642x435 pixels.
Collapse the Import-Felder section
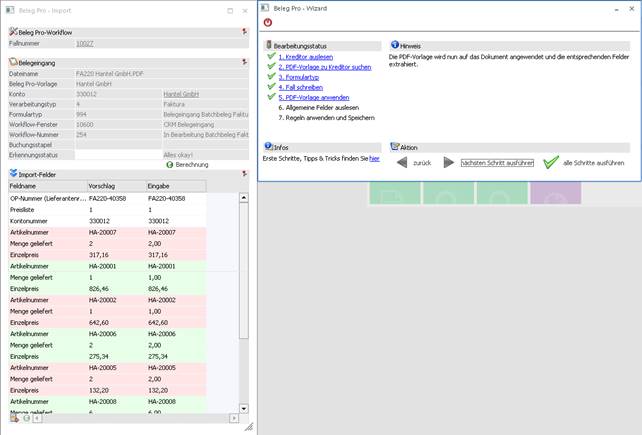pyautogui.click(x=13, y=174)
